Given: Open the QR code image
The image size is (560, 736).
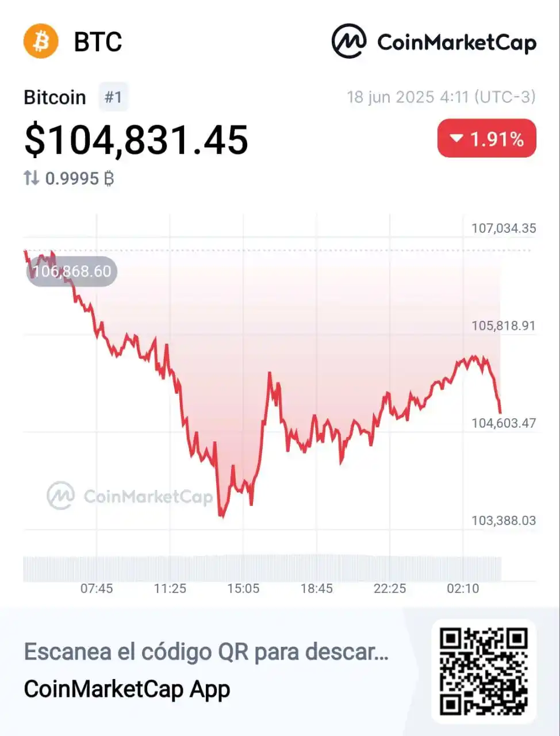Looking at the screenshot, I should [484, 671].
